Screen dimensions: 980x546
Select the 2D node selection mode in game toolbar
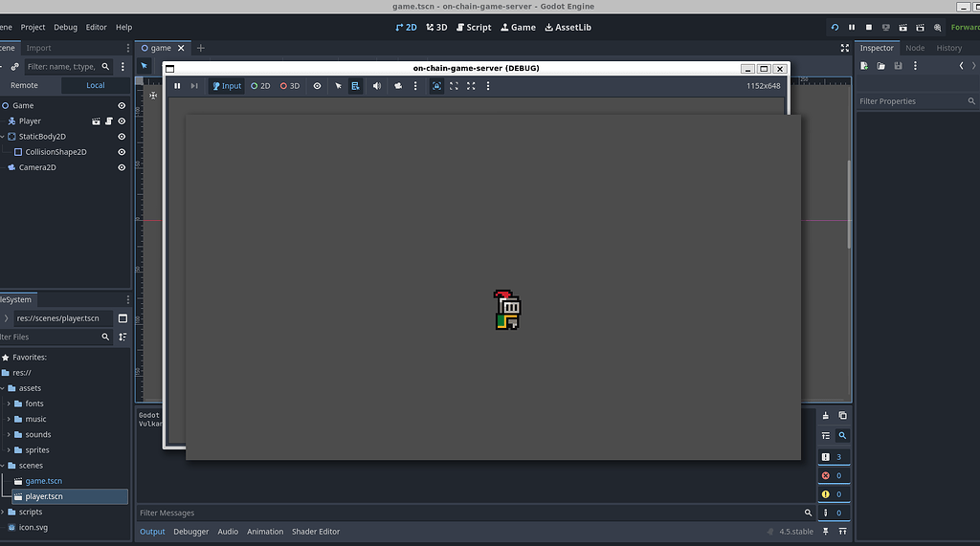click(x=260, y=86)
